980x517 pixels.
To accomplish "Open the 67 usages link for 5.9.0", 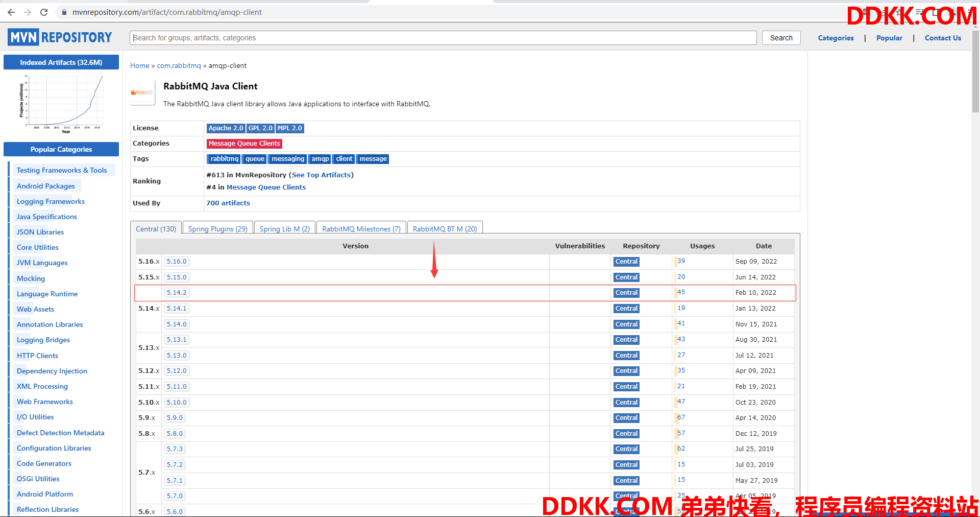I will pos(681,417).
